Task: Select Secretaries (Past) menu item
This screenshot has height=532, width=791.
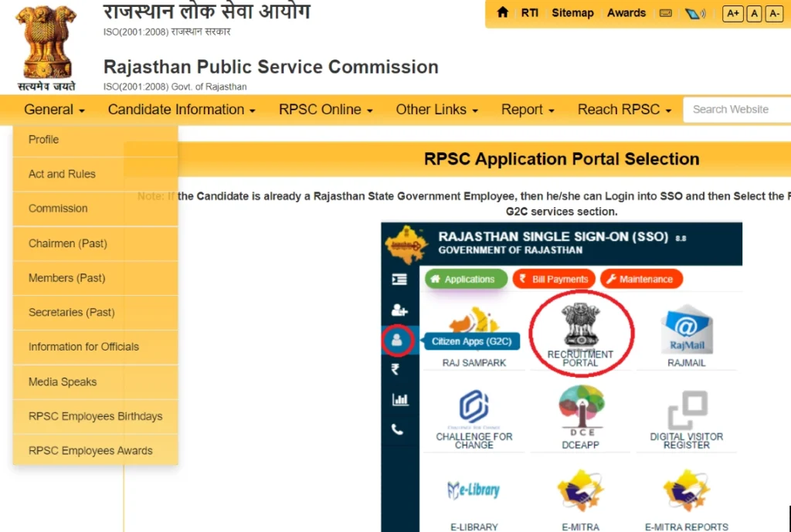Action: point(95,312)
